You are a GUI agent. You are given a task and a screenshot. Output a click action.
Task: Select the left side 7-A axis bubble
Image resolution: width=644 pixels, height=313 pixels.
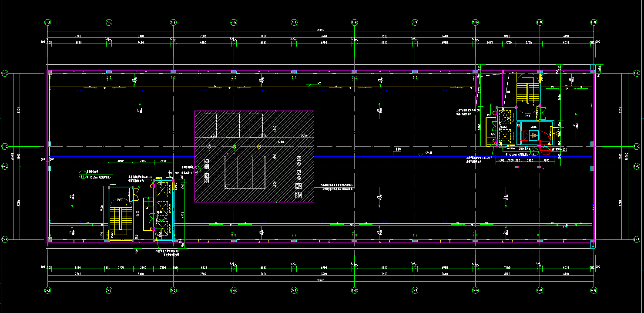pyautogui.click(x=5, y=239)
